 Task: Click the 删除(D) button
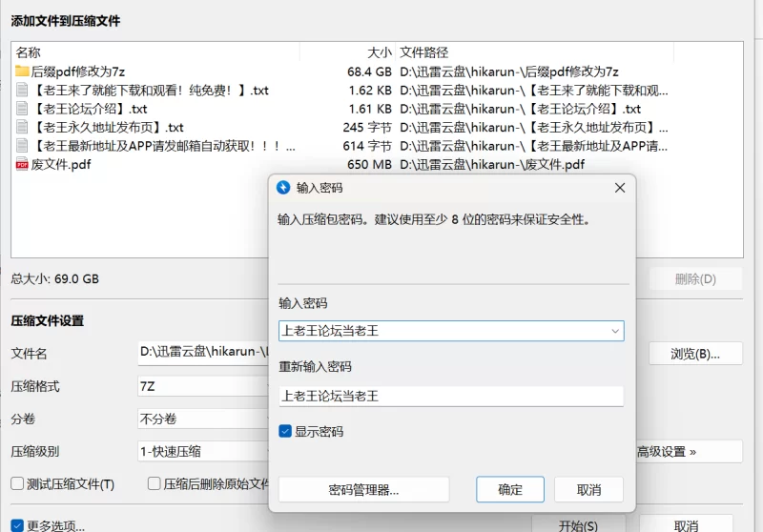(x=695, y=279)
